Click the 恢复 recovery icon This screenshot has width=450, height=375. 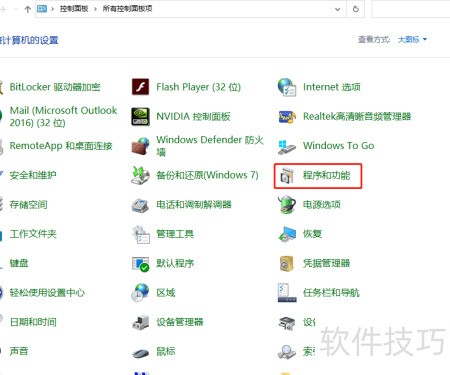click(x=287, y=234)
